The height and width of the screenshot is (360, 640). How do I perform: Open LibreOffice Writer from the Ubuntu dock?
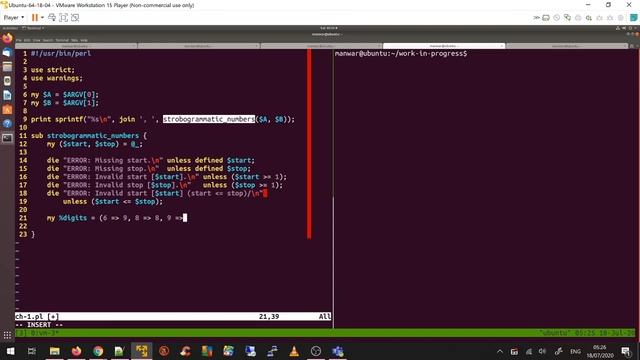click(7, 95)
